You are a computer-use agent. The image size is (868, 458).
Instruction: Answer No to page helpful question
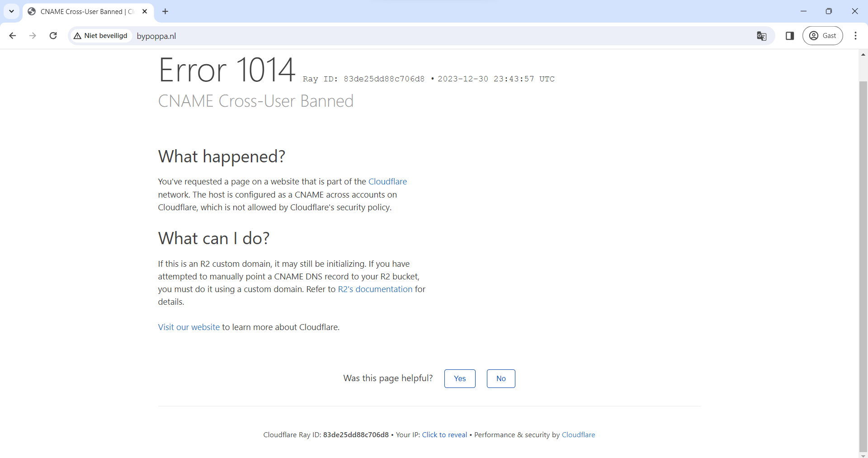pos(501,378)
